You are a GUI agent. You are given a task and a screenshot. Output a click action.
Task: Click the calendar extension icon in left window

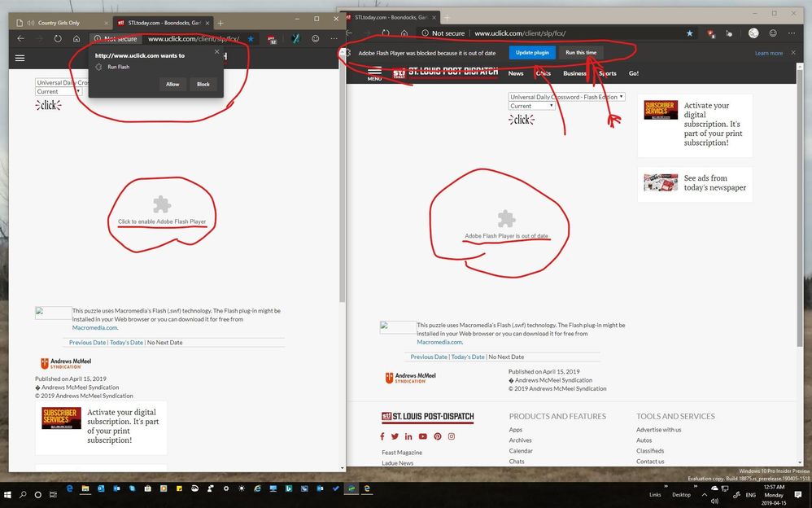pyautogui.click(x=273, y=39)
